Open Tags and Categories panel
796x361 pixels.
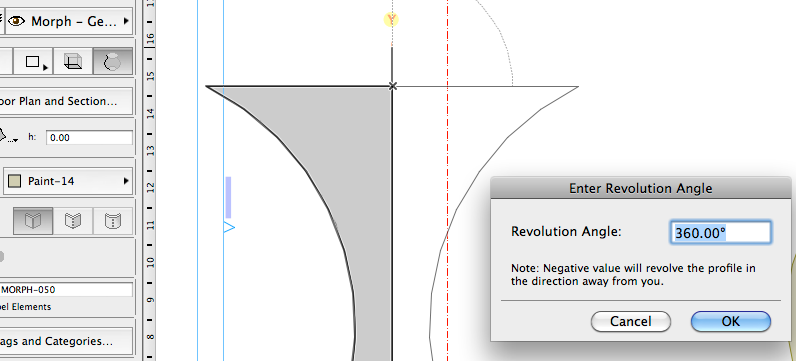pos(66,341)
